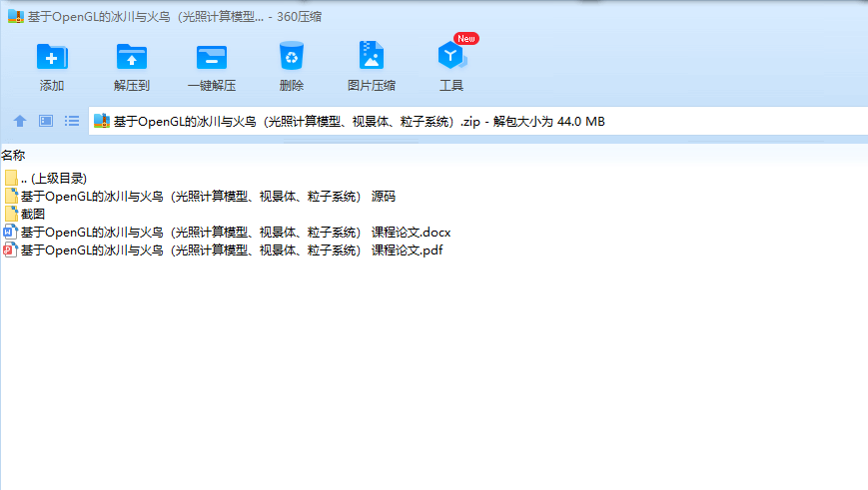Click the 解压到 (Extract to) icon

point(132,57)
